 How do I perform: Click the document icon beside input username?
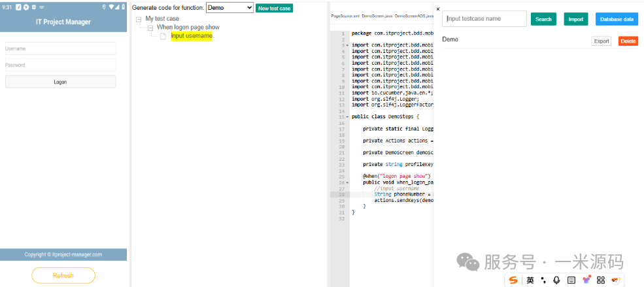(163, 36)
